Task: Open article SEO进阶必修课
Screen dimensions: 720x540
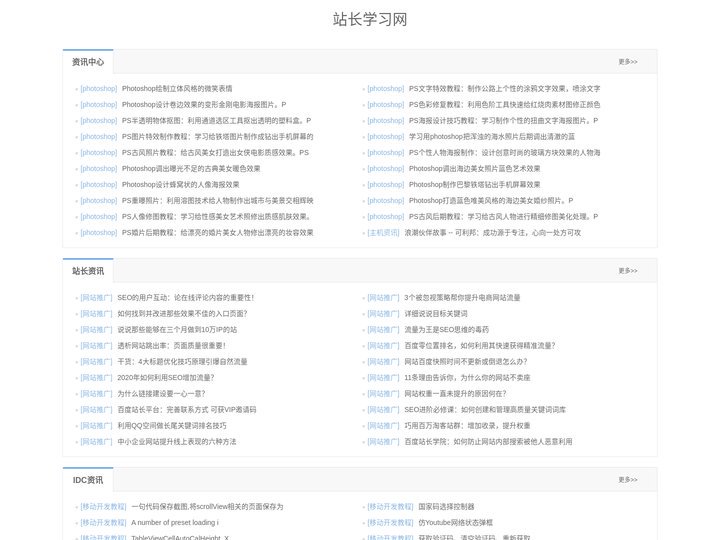Action: click(x=485, y=410)
